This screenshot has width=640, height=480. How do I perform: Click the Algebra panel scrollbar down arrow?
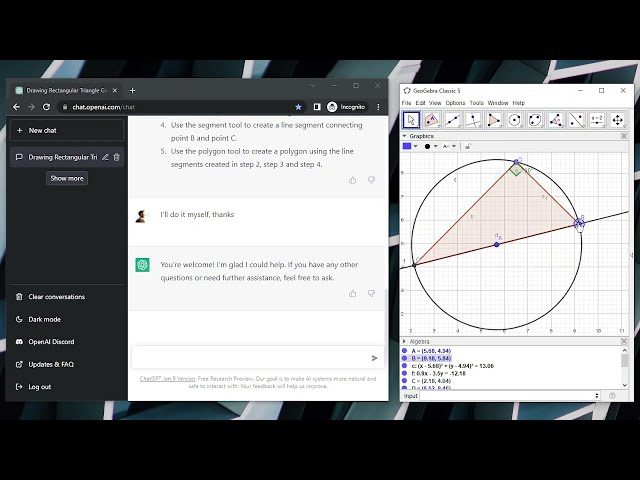pyautogui.click(x=624, y=385)
